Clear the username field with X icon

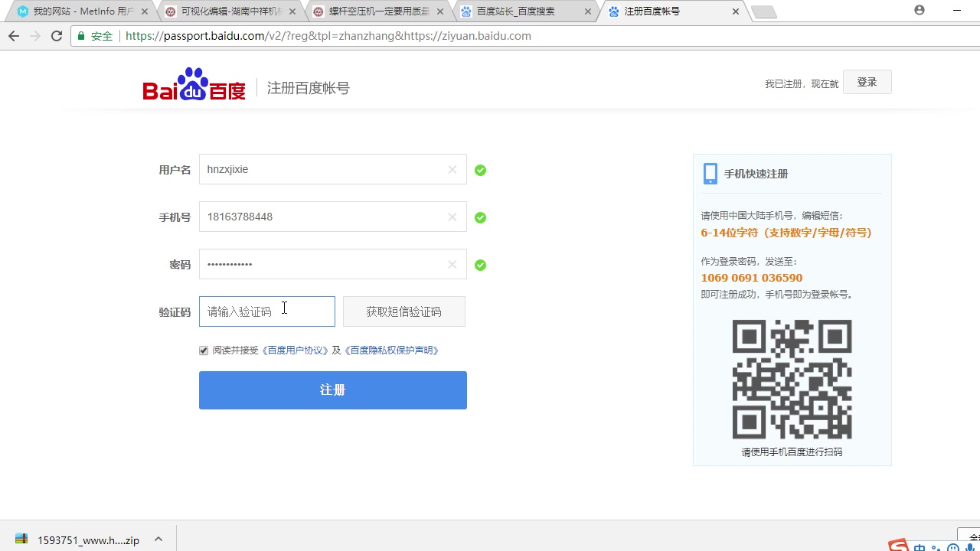click(x=452, y=170)
